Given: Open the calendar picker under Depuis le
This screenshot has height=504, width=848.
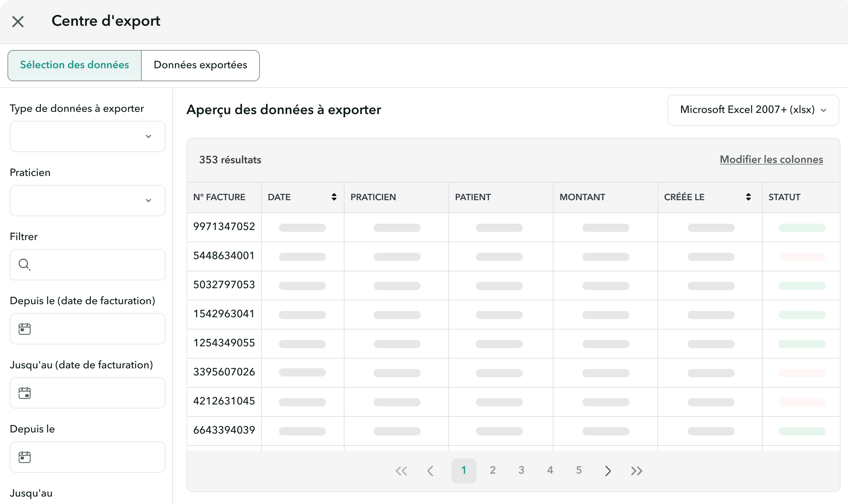Looking at the screenshot, I should pyautogui.click(x=25, y=457).
